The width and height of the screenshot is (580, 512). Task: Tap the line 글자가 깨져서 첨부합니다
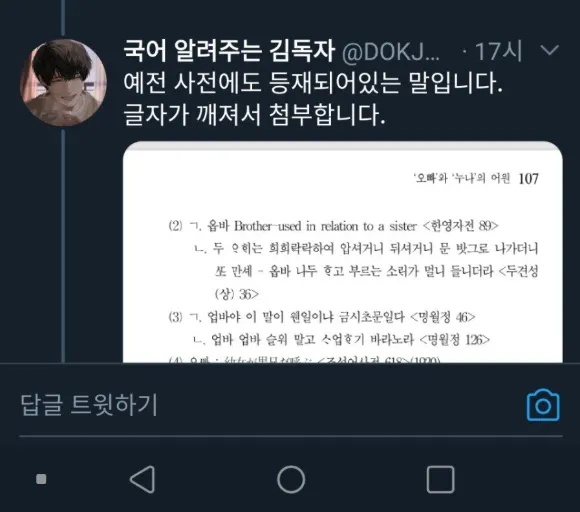(254, 114)
